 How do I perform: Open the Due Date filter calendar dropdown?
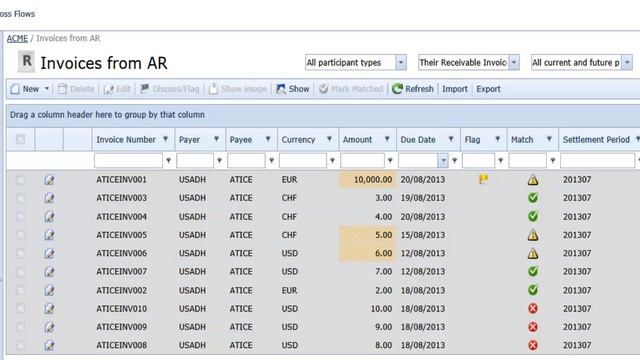443,160
